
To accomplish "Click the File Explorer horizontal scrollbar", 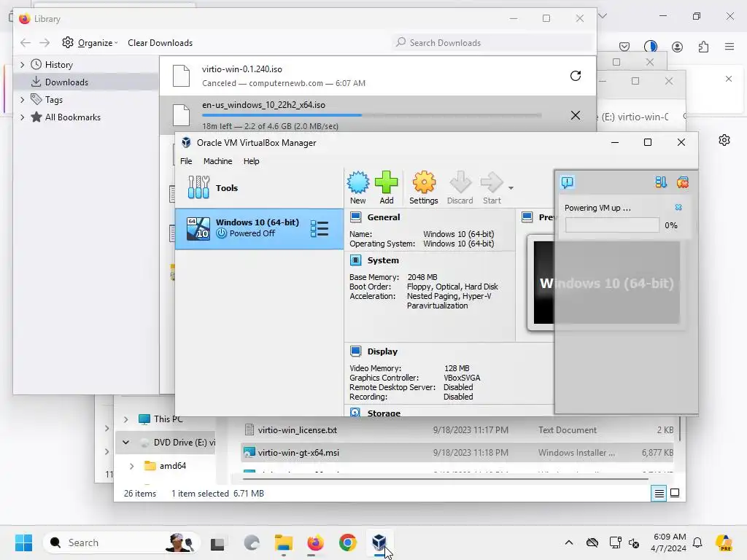I will point(445,479).
